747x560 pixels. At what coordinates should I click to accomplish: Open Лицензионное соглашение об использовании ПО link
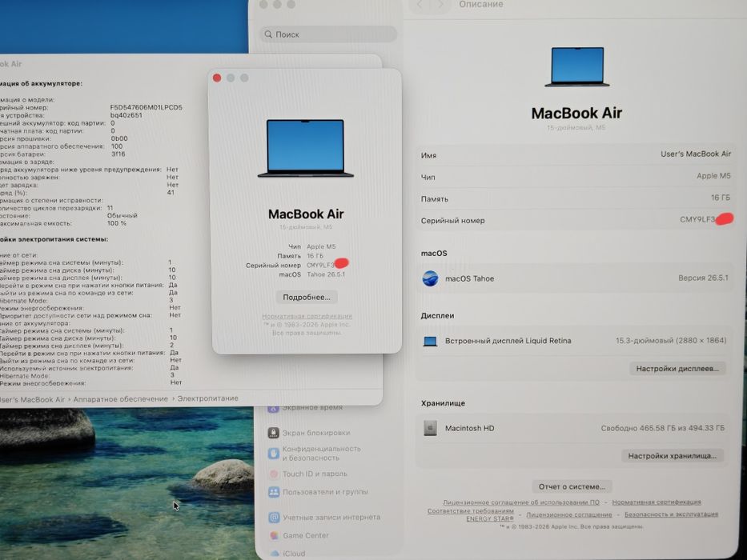coord(521,502)
